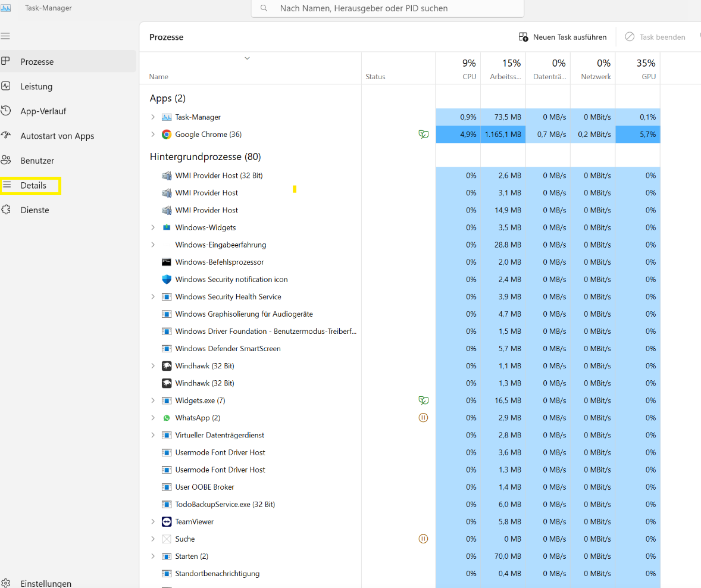Select the Virtueller Datenträgerdienst row
Viewport: 701px width, 588px height.
(400, 435)
